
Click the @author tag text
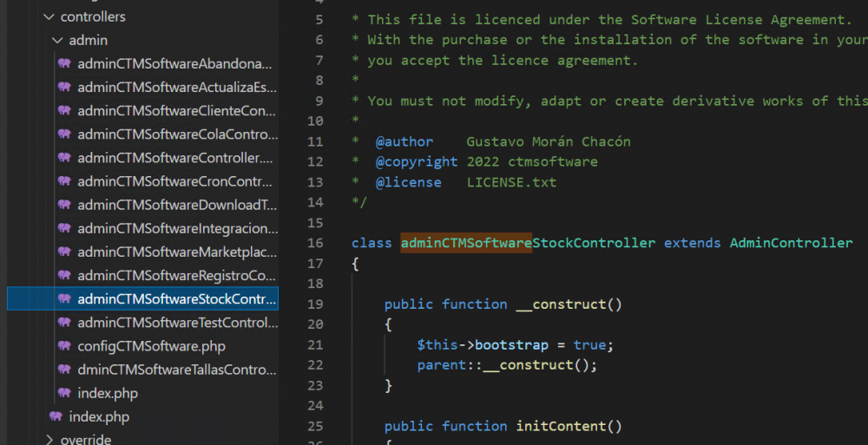404,141
